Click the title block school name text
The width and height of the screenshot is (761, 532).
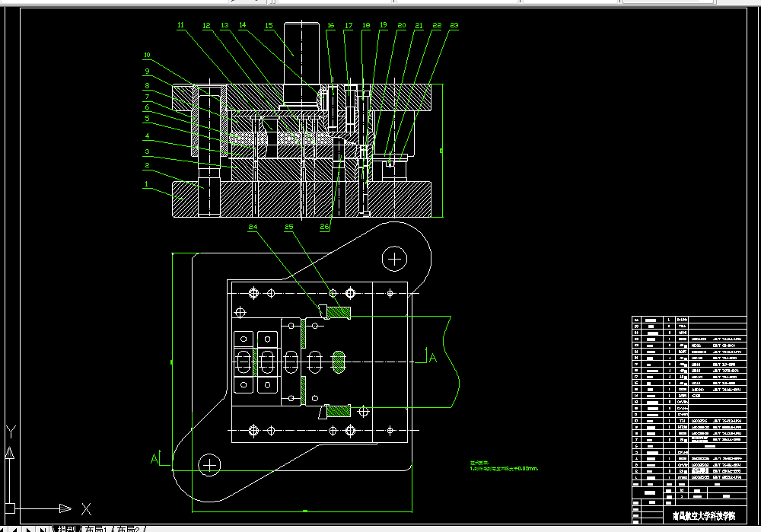(x=704, y=515)
